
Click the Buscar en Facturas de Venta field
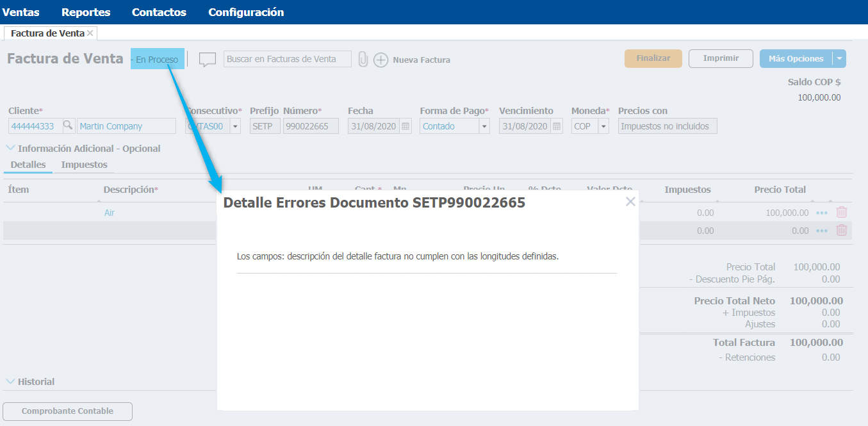[287, 59]
